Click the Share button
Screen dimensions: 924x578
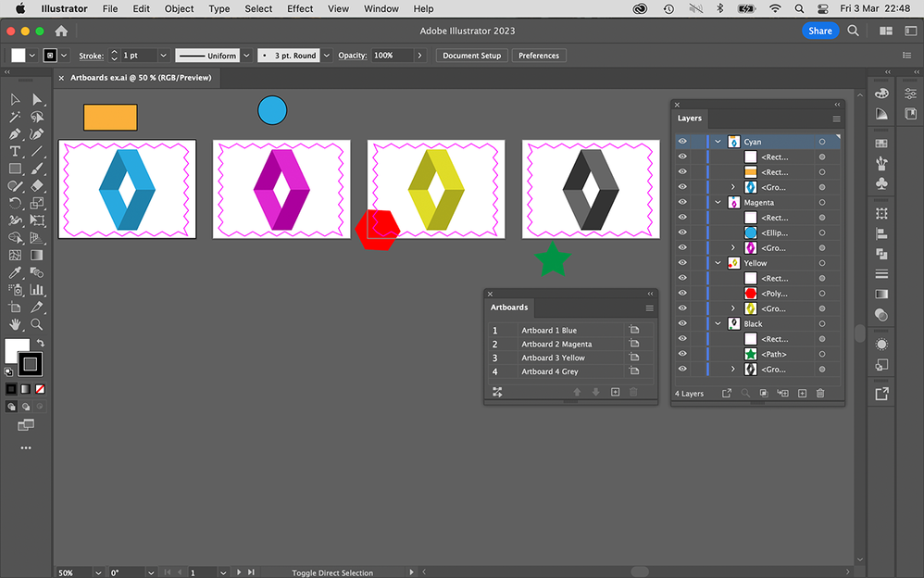(x=820, y=31)
